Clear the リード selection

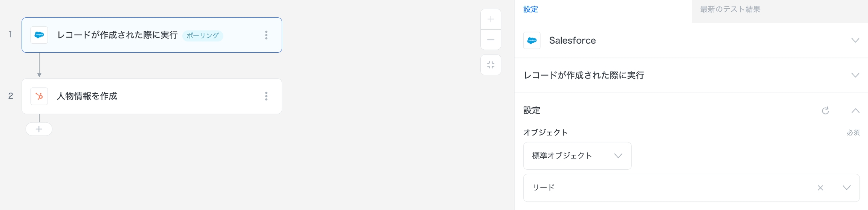click(820, 188)
